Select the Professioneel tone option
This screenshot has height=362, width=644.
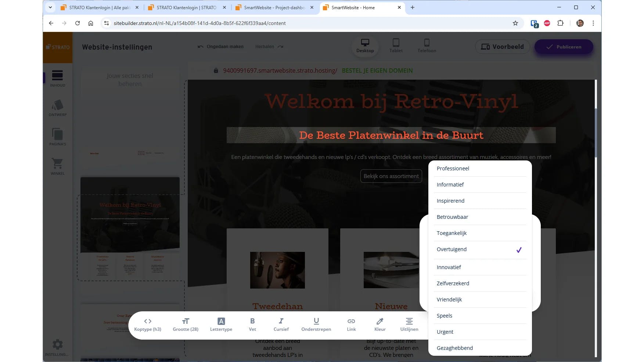480,169
